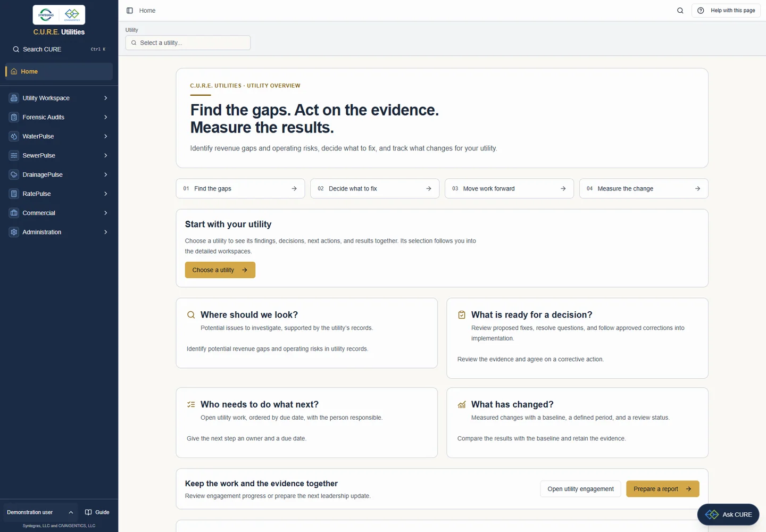Image resolution: width=766 pixels, height=532 pixels.
Task: Expand the Utility Workspace chevron
Action: [x=106, y=98]
